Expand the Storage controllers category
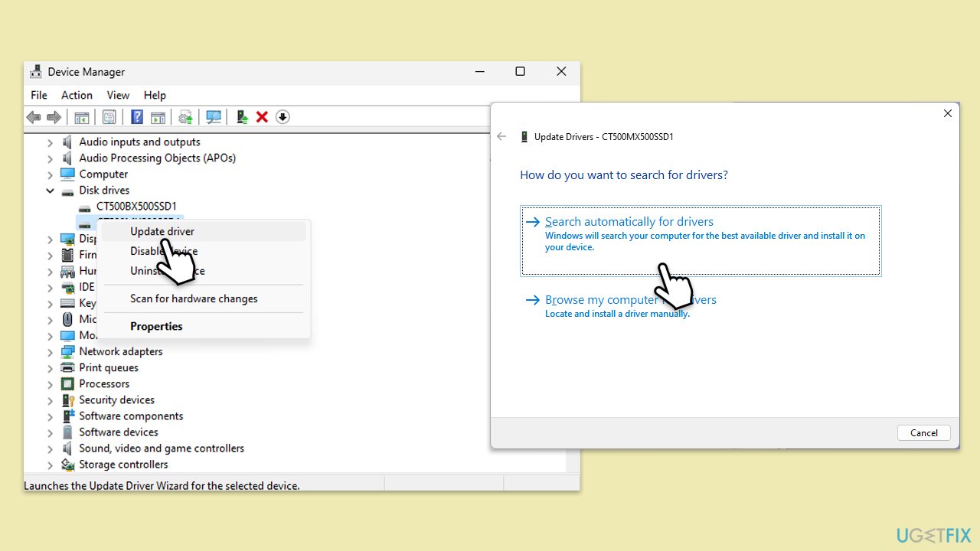Image resolution: width=980 pixels, height=551 pixels. click(51, 465)
